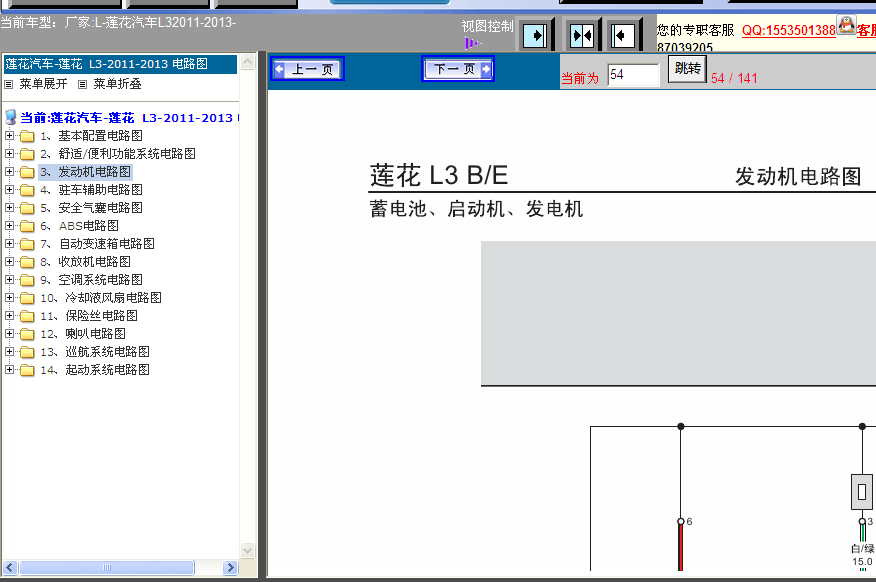Expand the 10、冷却液风扇电路图 tree node

pos(9,297)
